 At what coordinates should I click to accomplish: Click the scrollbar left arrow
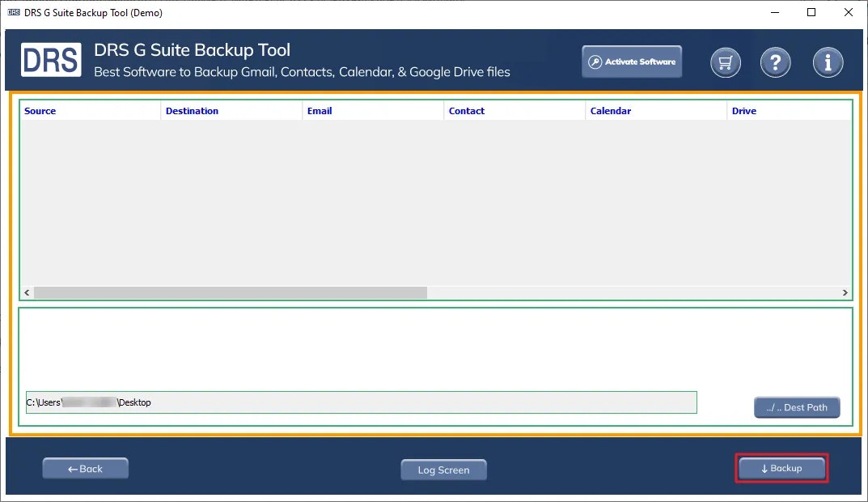click(x=27, y=292)
